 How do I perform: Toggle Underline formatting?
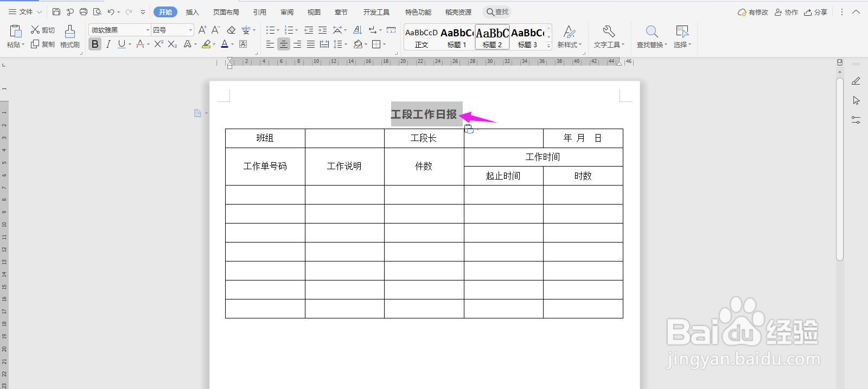click(121, 44)
